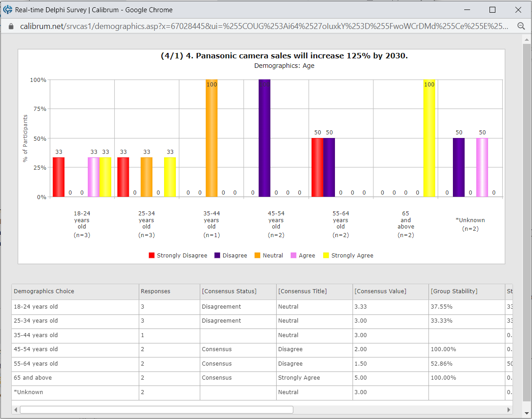
Task: Click the pink Agree legend swatch
Action: (x=293, y=256)
